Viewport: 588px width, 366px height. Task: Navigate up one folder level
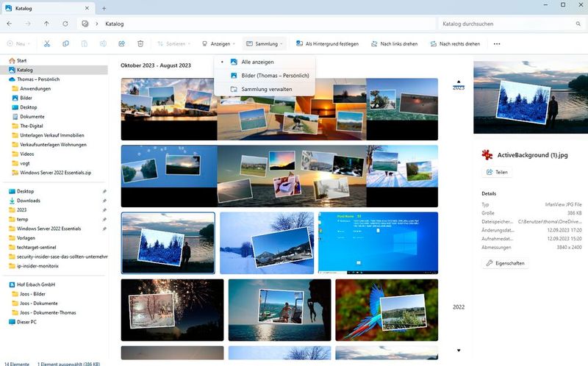click(x=46, y=24)
